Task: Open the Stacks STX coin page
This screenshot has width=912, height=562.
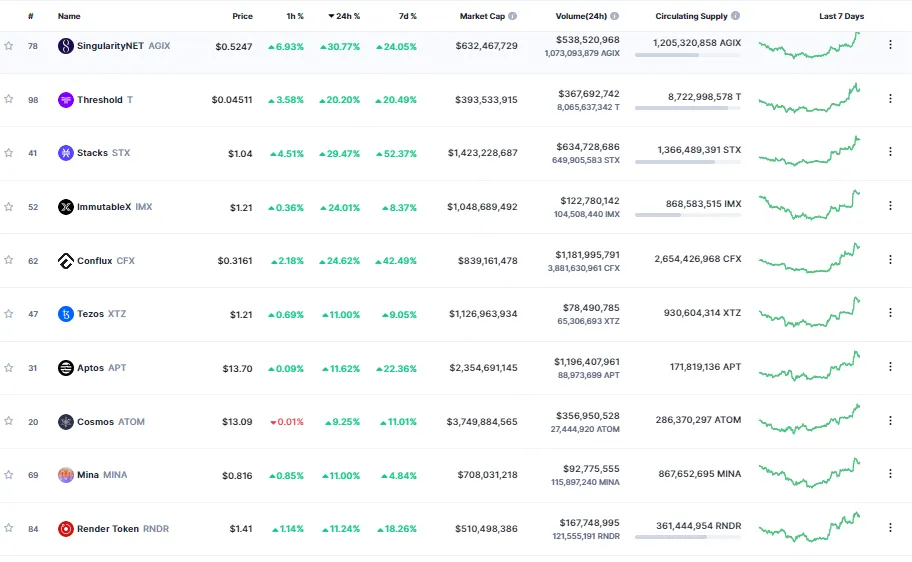Action: [104, 153]
